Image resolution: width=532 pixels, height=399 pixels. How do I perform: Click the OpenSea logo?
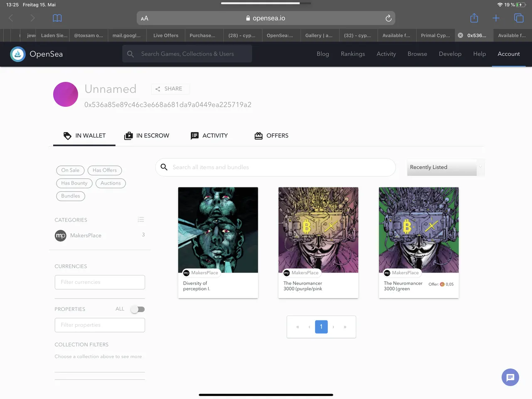pos(37,54)
